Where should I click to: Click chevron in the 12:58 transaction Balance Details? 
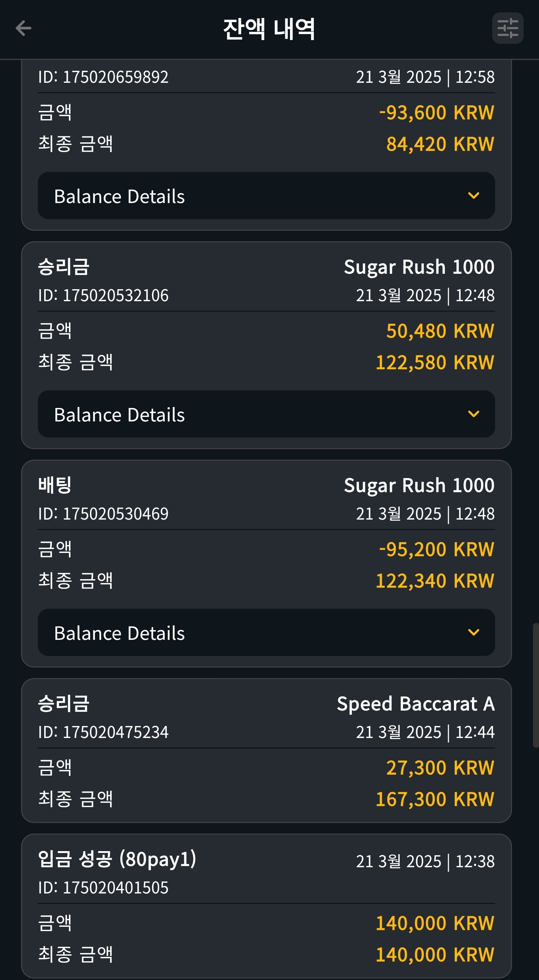pos(473,196)
